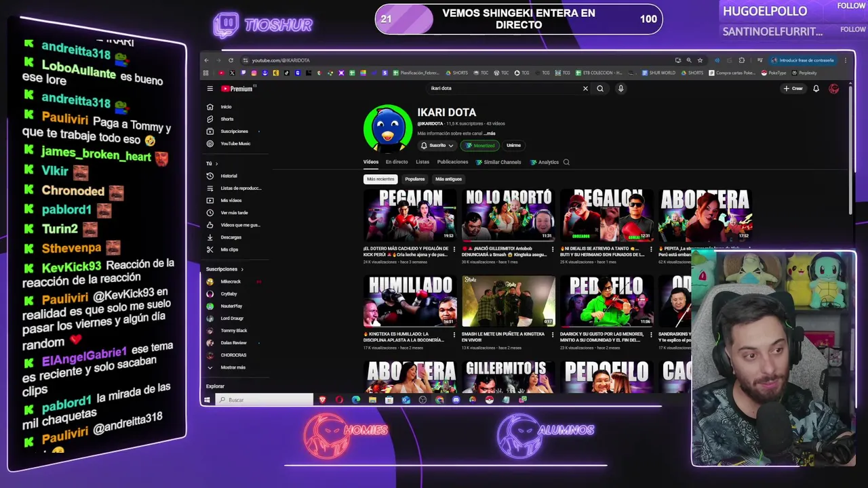The image size is (868, 488).
Task: Open Discord from the Windows taskbar
Action: (x=456, y=400)
